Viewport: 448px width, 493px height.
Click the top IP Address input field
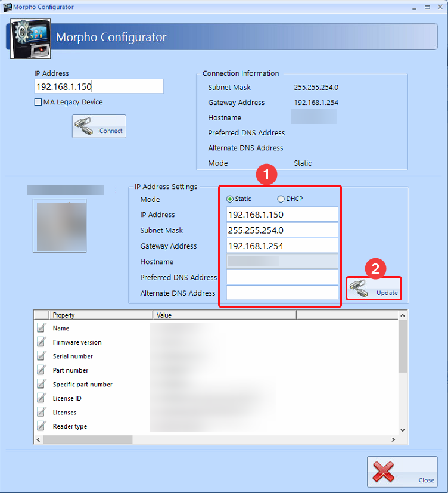click(x=99, y=86)
